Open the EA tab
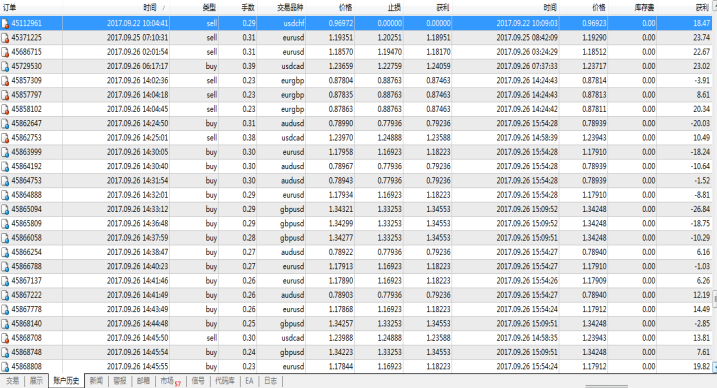 click(x=249, y=381)
